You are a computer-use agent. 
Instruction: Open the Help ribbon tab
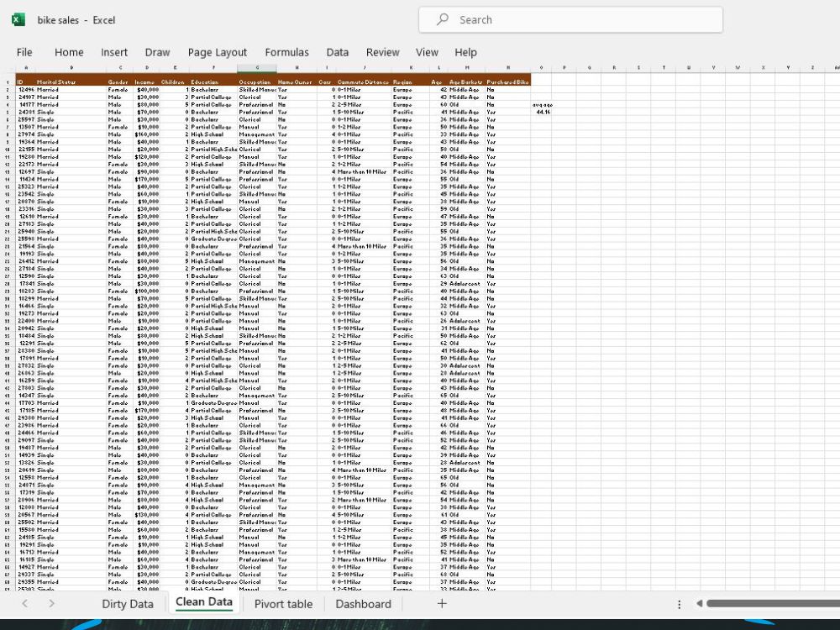coord(465,52)
